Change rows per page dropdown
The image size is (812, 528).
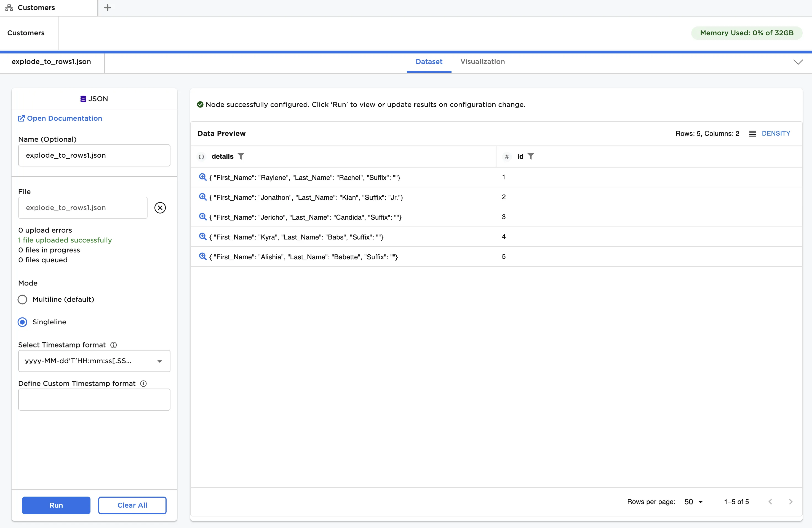coord(694,502)
